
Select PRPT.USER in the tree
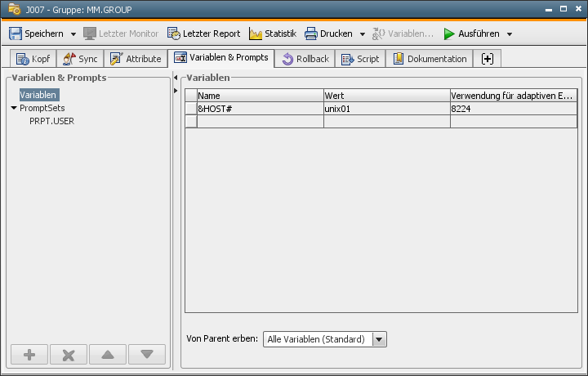[x=51, y=121]
